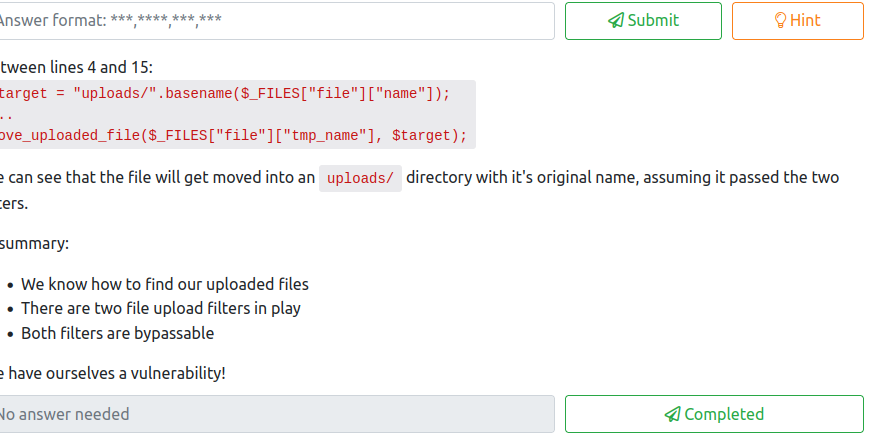Click bullet 'Both filters are bypassable'
Image resolution: width=874 pixels, height=444 pixels.
[x=117, y=334]
